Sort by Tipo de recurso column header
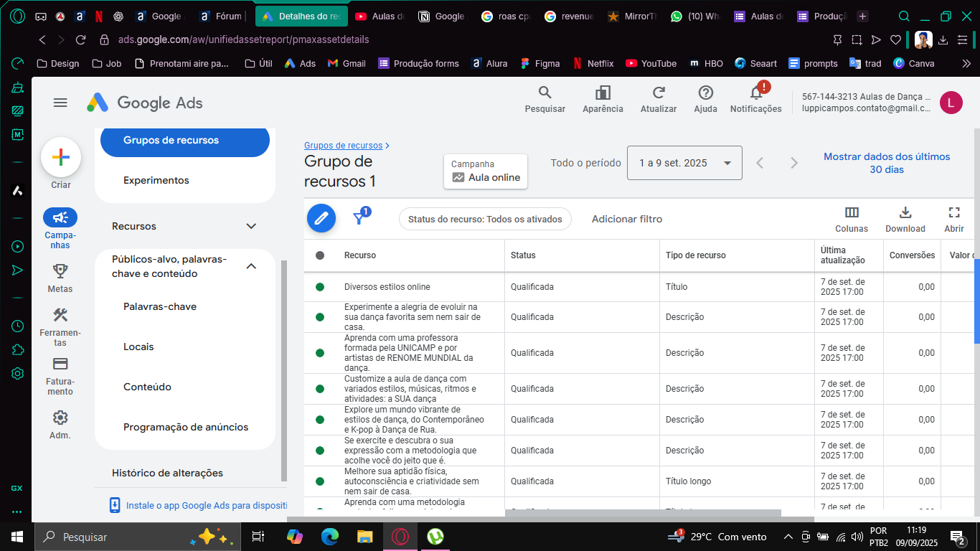Viewport: 980px width, 551px height. (696, 255)
